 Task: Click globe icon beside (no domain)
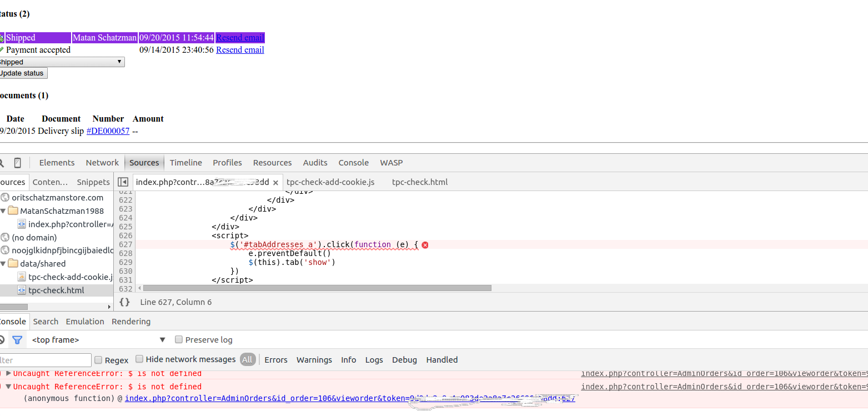point(6,237)
